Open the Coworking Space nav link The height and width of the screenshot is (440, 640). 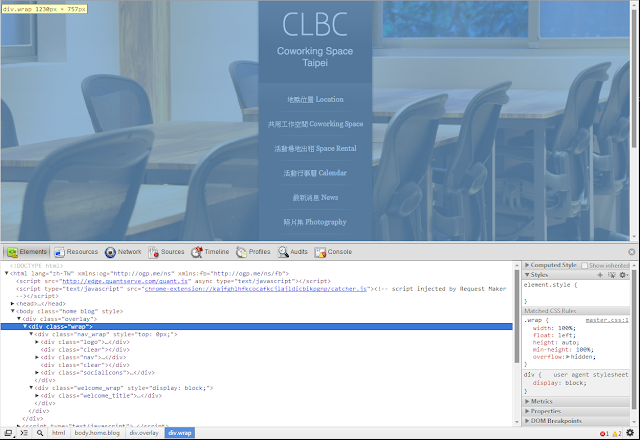tap(315, 124)
